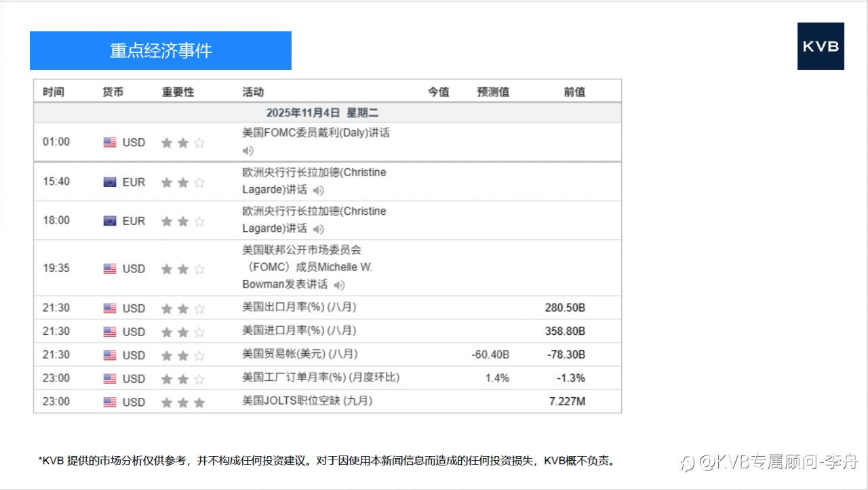This screenshot has height=490, width=868.
Task: Select the EU flag beside the 15:40 event
Action: tap(109, 182)
